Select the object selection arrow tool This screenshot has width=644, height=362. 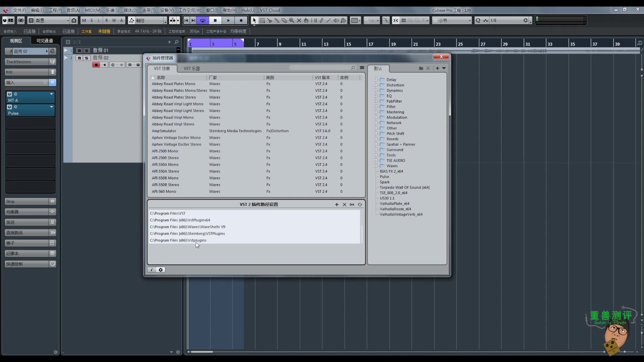pos(254,20)
